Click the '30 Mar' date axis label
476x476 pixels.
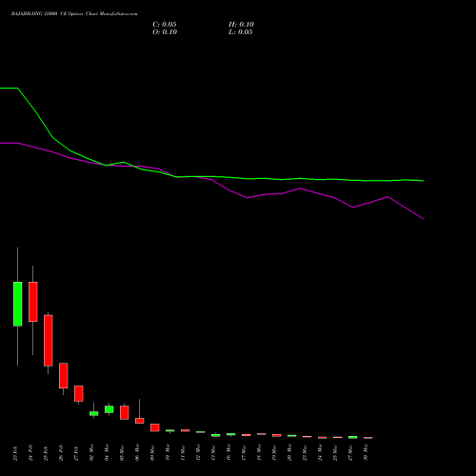point(366,452)
